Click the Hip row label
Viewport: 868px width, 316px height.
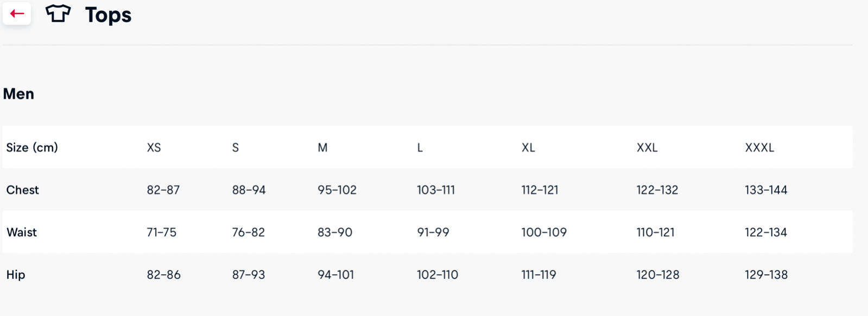pyautogui.click(x=16, y=274)
